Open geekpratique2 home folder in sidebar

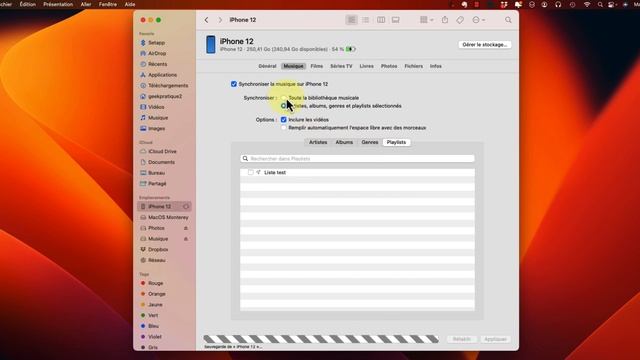tap(165, 96)
